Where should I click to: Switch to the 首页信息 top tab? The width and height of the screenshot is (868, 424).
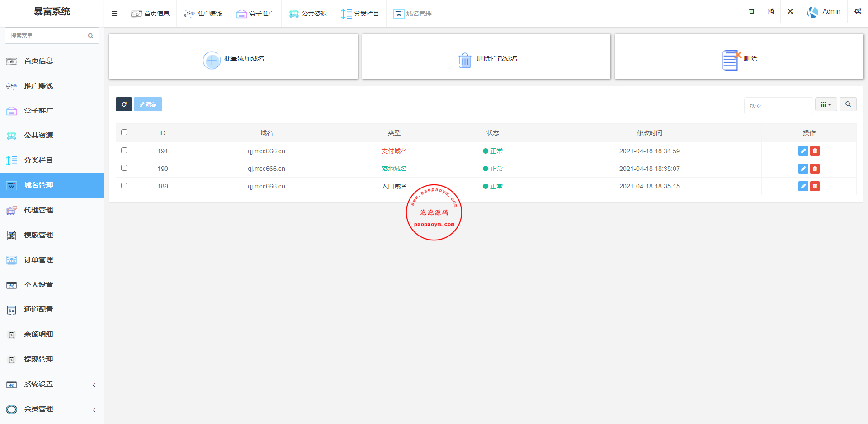pyautogui.click(x=151, y=14)
